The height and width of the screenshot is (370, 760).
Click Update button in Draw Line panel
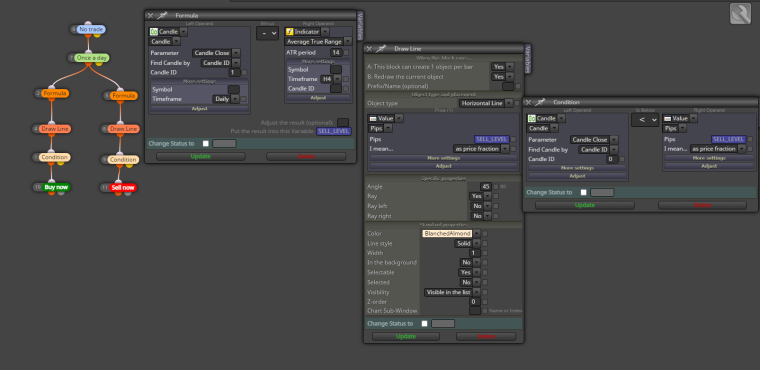pos(406,337)
